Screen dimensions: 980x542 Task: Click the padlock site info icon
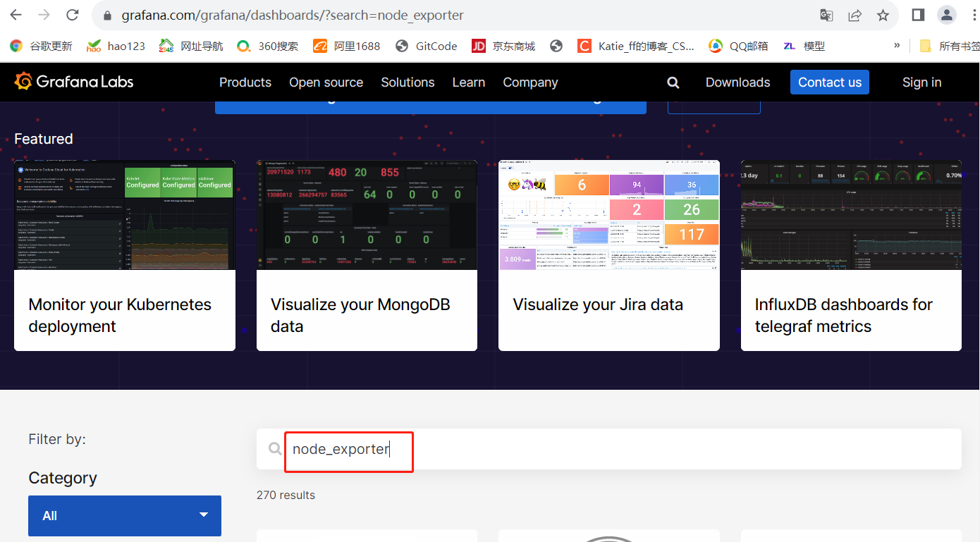pos(107,16)
